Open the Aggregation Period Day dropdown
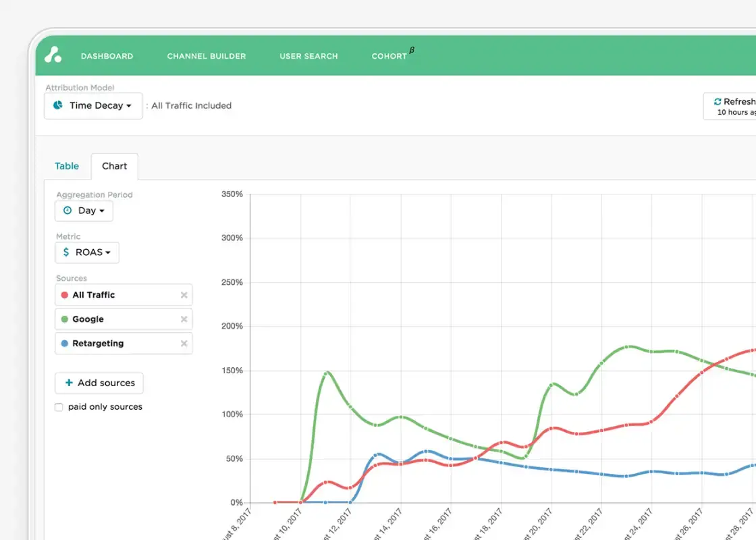The height and width of the screenshot is (540, 756). coord(84,211)
